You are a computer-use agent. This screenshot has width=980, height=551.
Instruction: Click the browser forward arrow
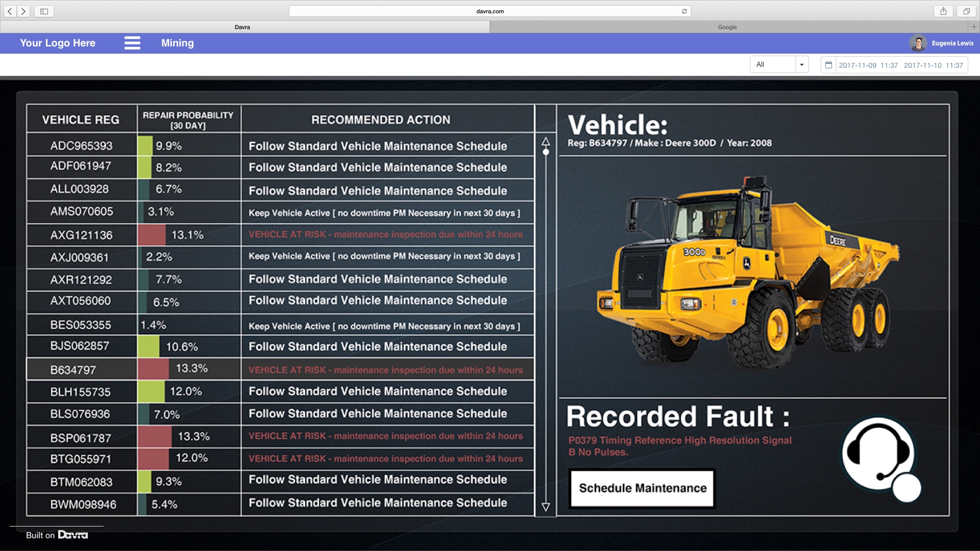tap(23, 11)
